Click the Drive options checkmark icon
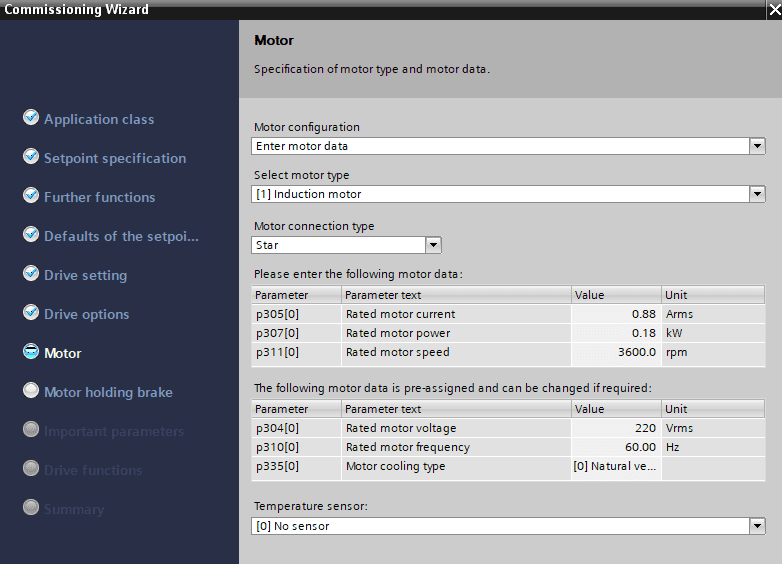The width and height of the screenshot is (782, 564). 31,312
